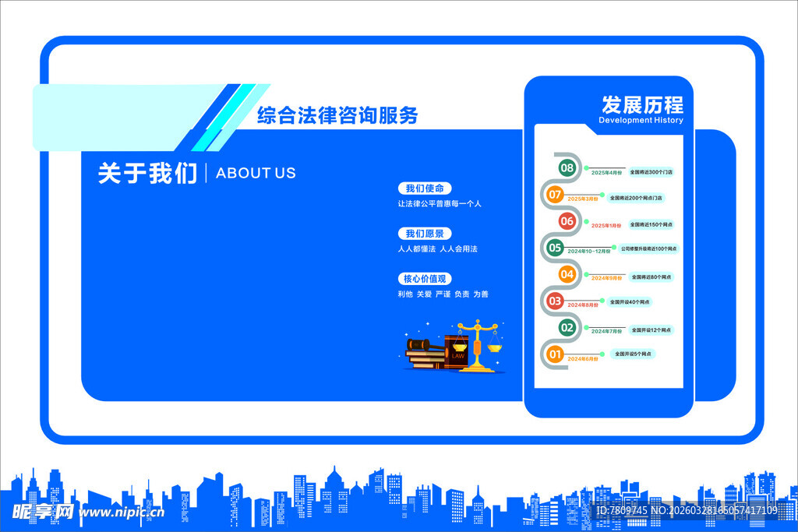Select the red 03 timeline circle
Screen dimensions: 798x532
coord(555,301)
